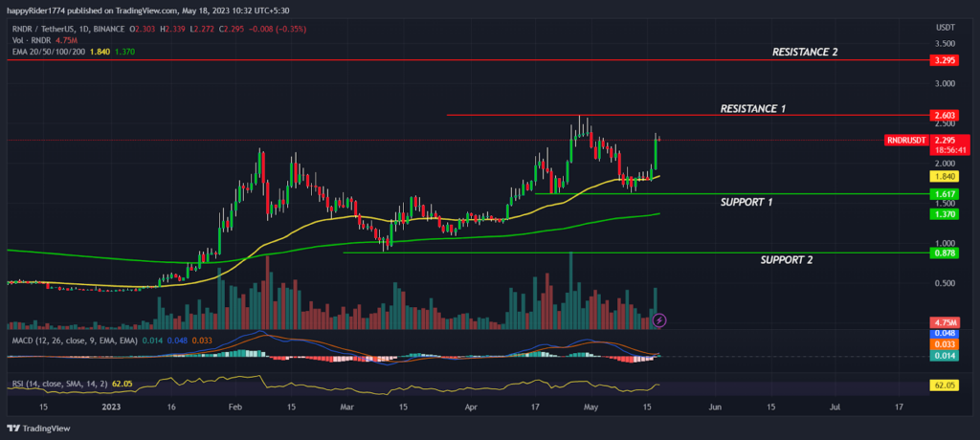The width and height of the screenshot is (980, 440).
Task: Click the Jul label on time axis
Action: (835, 407)
